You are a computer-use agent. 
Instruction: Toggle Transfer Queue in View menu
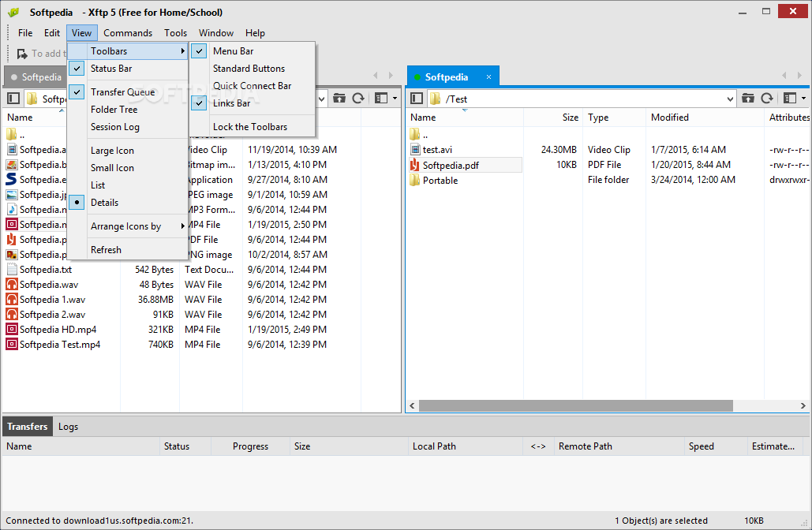pyautogui.click(x=127, y=91)
